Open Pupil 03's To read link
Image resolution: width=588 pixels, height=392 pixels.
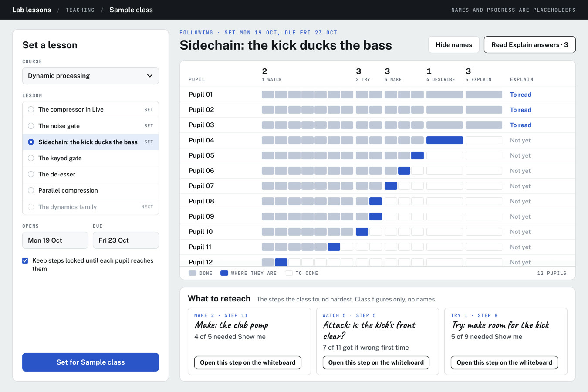coord(520,125)
